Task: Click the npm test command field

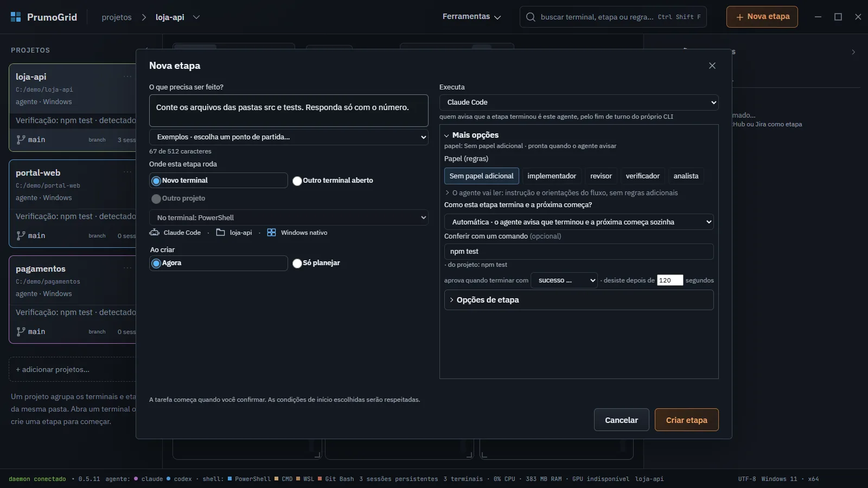Action: [579, 252]
